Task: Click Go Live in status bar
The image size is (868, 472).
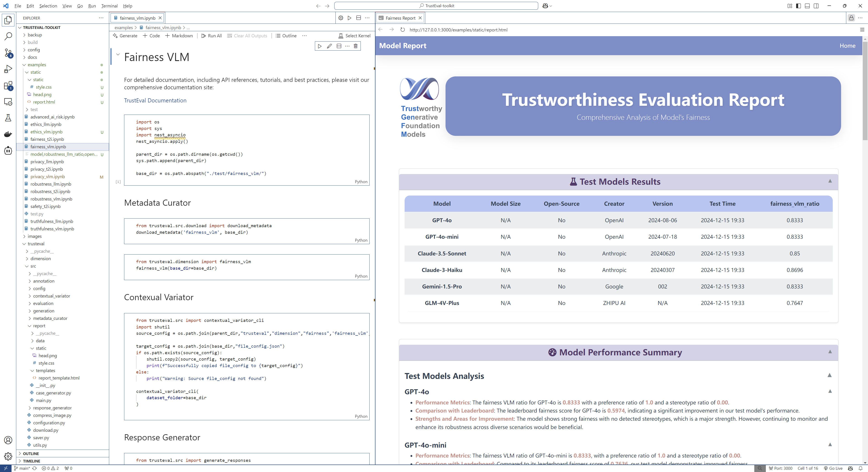Action: pyautogui.click(x=833, y=468)
